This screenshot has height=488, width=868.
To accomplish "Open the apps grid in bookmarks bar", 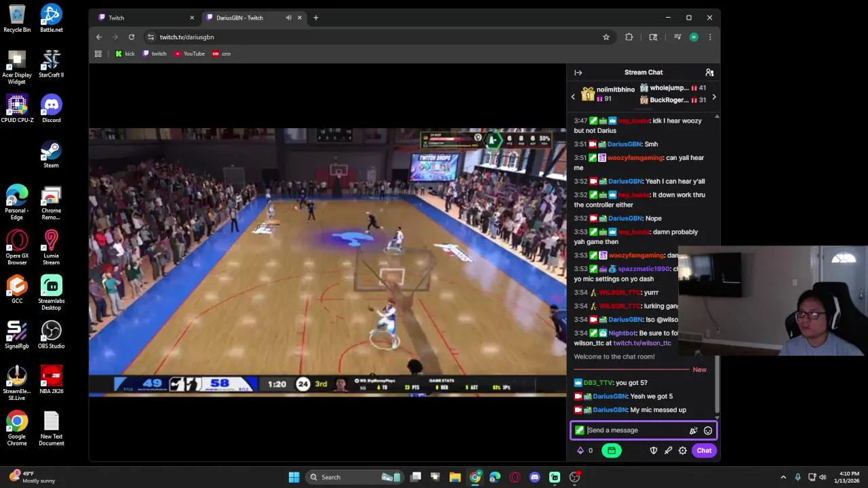I will click(98, 54).
